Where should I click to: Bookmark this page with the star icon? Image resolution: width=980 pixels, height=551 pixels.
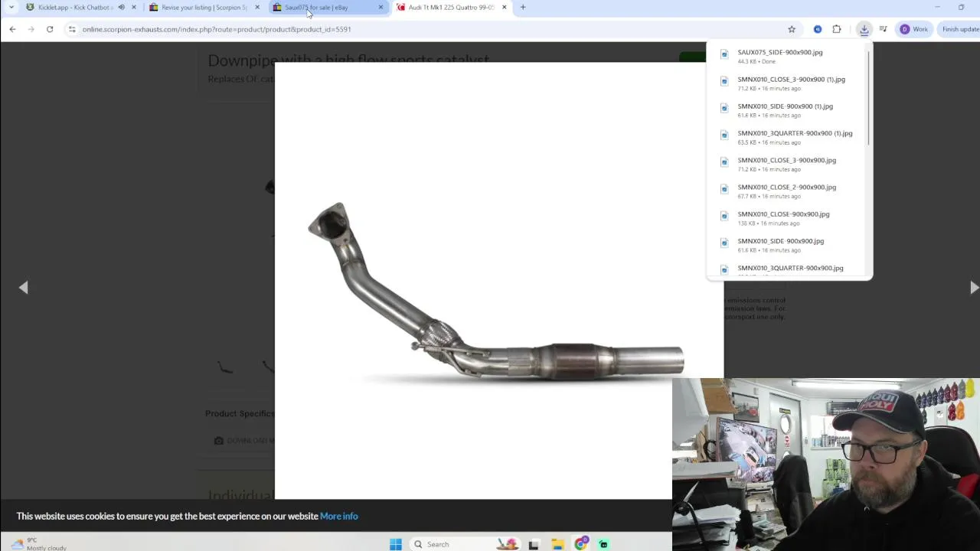click(792, 29)
